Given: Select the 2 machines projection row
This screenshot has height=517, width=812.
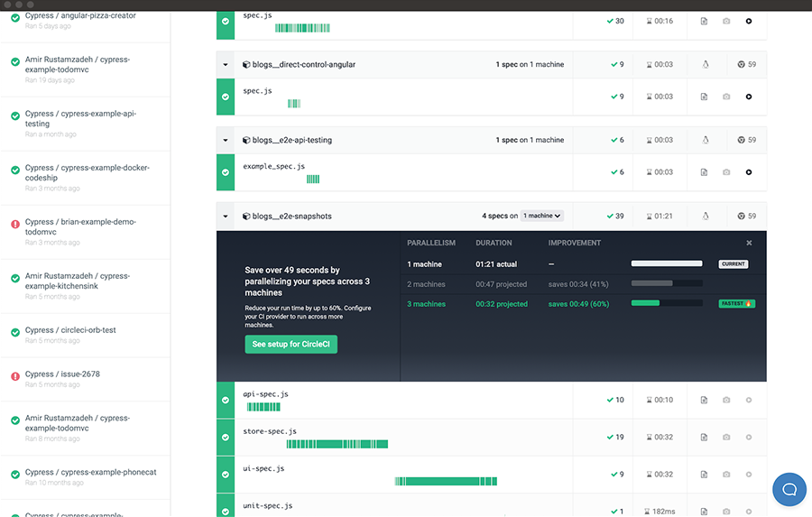Looking at the screenshot, I should click(x=583, y=284).
